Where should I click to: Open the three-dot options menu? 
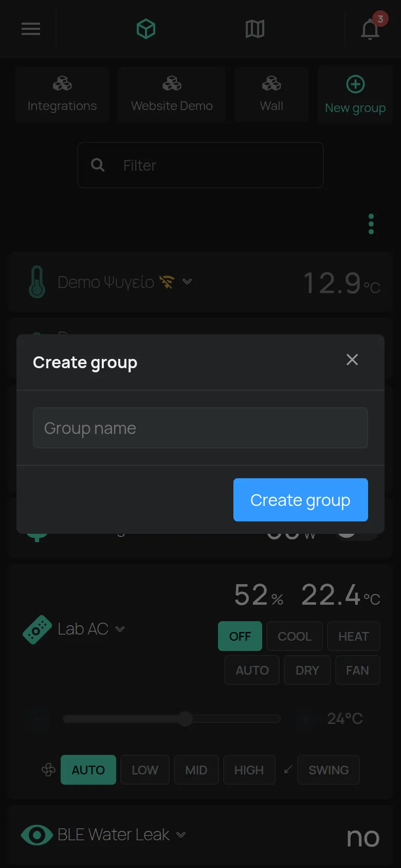tap(371, 224)
